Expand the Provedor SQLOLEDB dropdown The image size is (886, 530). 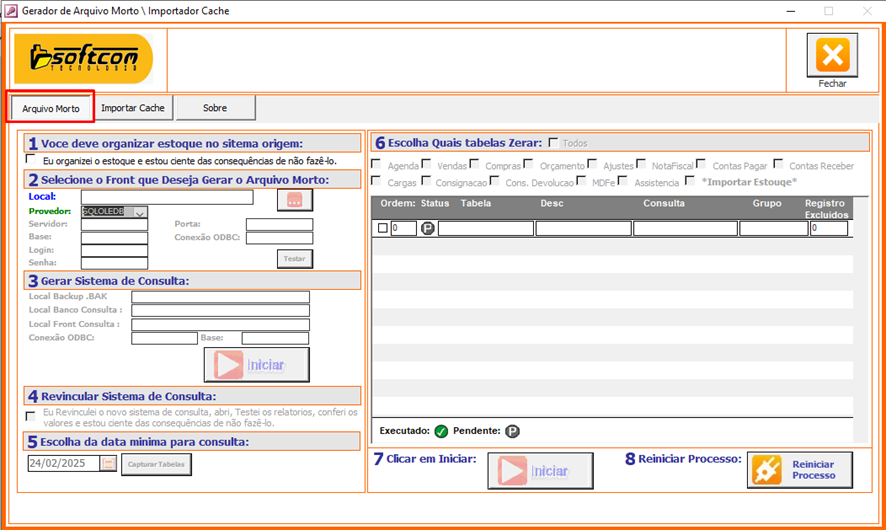click(x=140, y=212)
